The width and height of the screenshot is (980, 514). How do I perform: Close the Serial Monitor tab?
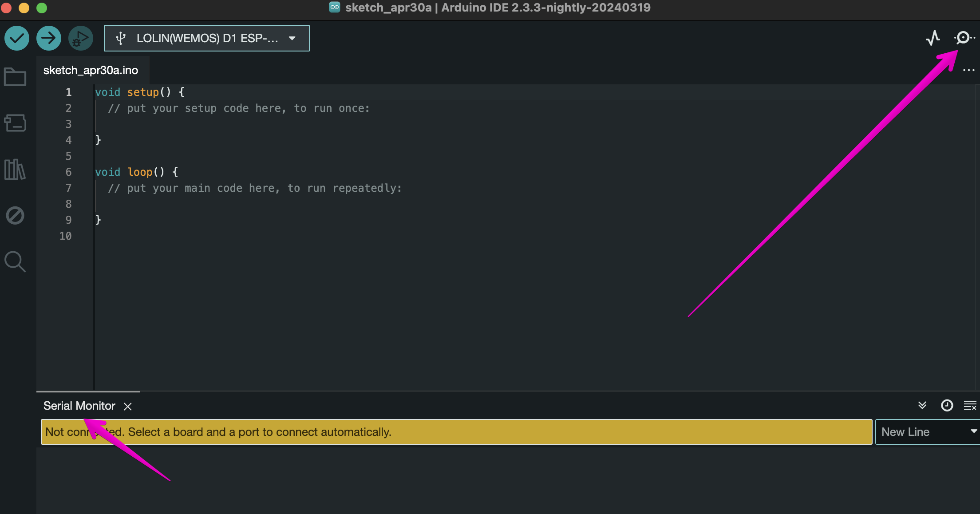coord(128,406)
